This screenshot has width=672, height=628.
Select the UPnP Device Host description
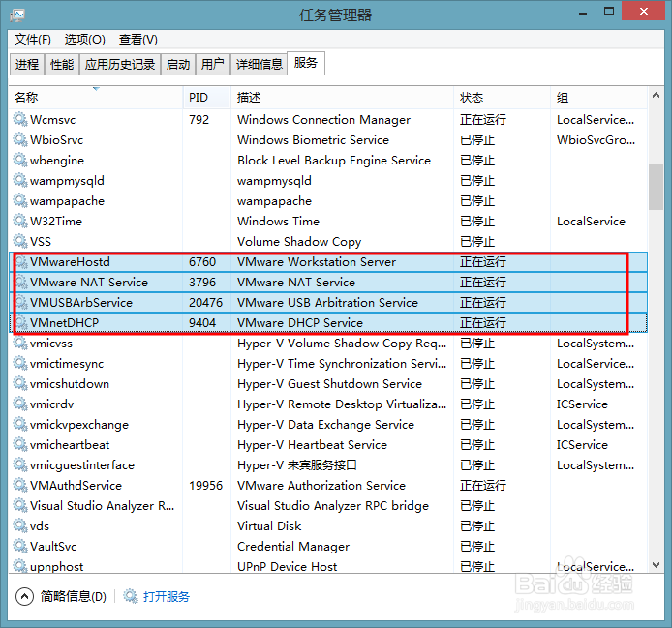click(288, 566)
